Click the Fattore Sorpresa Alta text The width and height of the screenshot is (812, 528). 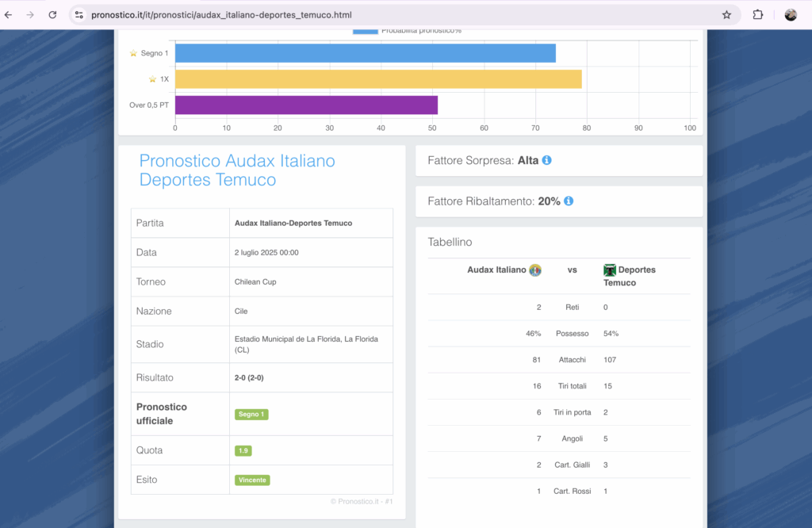coord(483,160)
